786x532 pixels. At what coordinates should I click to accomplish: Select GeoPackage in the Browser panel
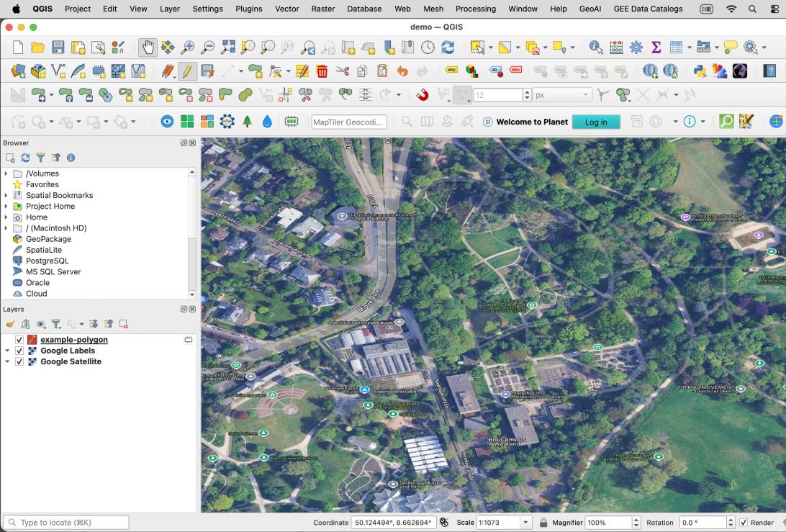49,239
